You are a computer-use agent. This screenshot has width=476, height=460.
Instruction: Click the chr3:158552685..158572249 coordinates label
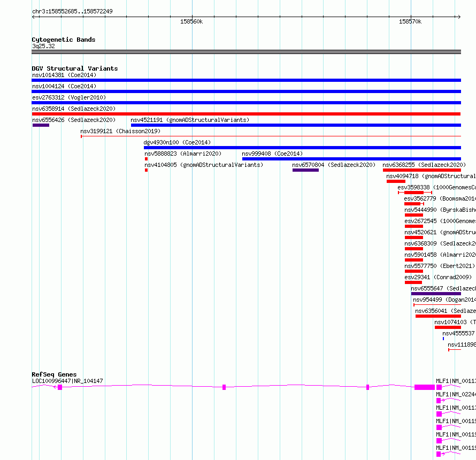pyautogui.click(x=72, y=12)
